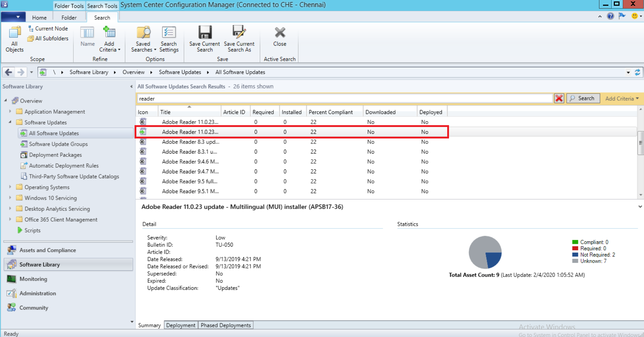Open Search Settings

point(169,40)
